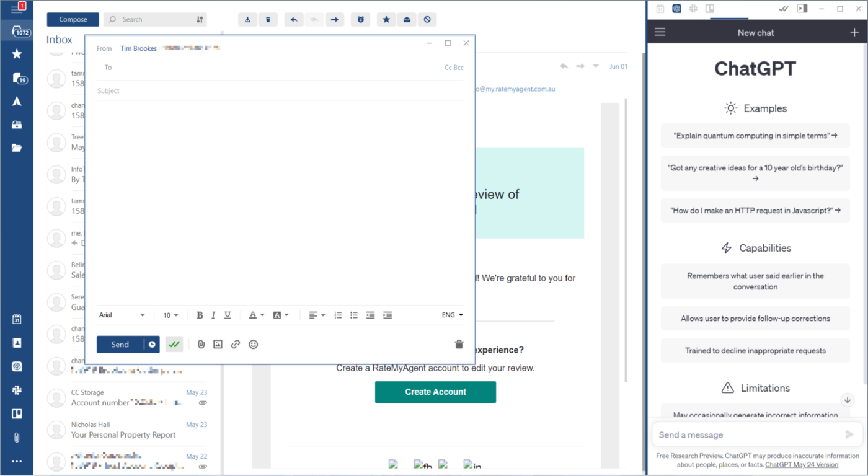Open the emoji picker in the compose window

point(253,345)
